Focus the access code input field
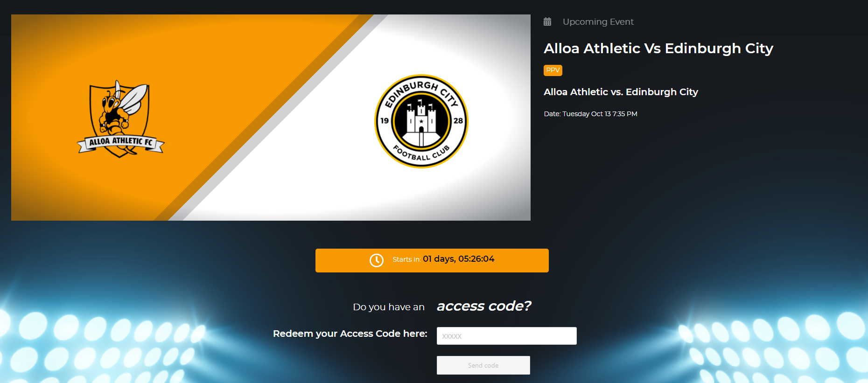 pyautogui.click(x=506, y=336)
